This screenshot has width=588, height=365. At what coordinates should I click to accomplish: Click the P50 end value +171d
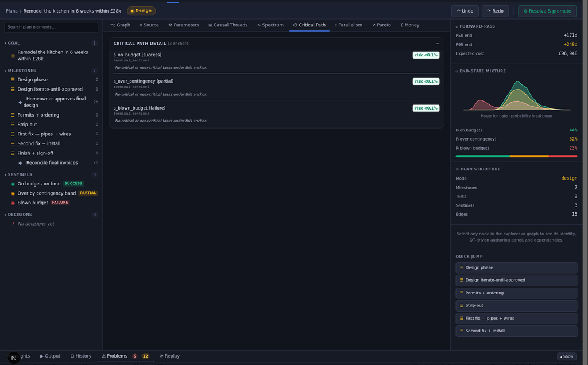click(x=570, y=35)
